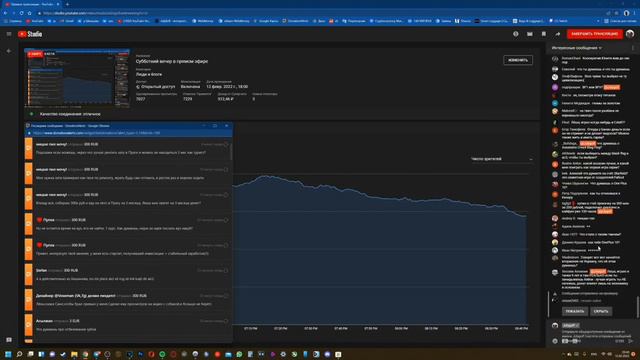Expand the Интересные сообщения chat filter dropdown
640x360 pixels.
coord(576,48)
